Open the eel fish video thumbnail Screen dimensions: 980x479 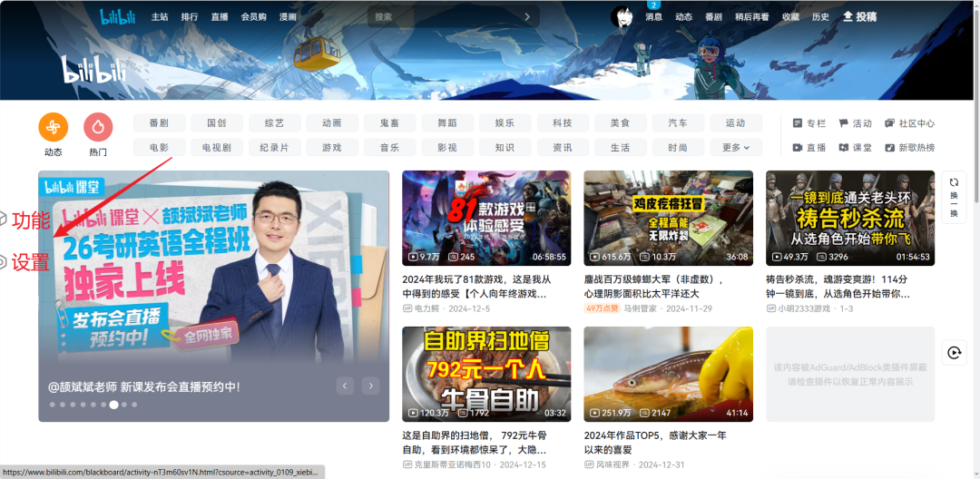pyautogui.click(x=668, y=374)
